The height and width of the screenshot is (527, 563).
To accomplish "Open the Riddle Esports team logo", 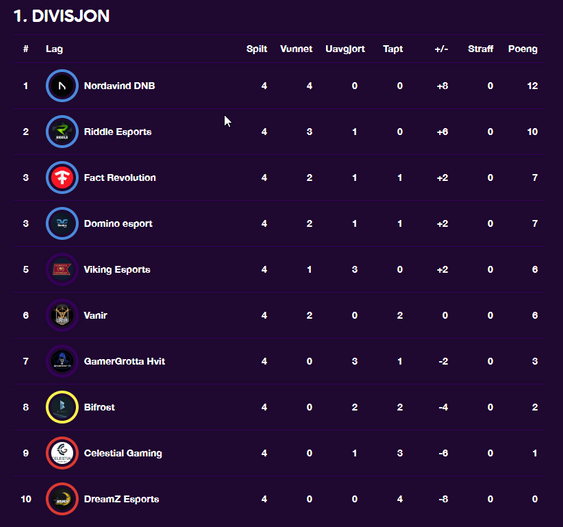I will tap(62, 132).
